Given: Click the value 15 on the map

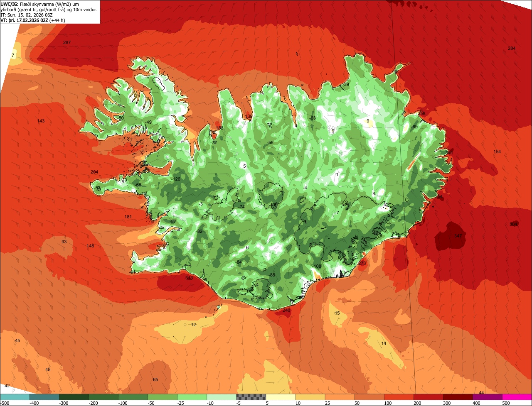Looking at the screenshot, I should click(x=337, y=313).
